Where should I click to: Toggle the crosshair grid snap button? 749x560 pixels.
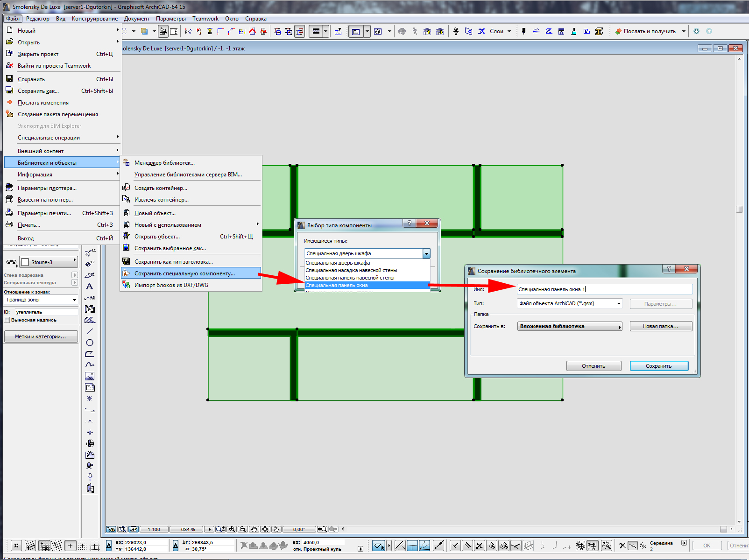(x=70, y=545)
